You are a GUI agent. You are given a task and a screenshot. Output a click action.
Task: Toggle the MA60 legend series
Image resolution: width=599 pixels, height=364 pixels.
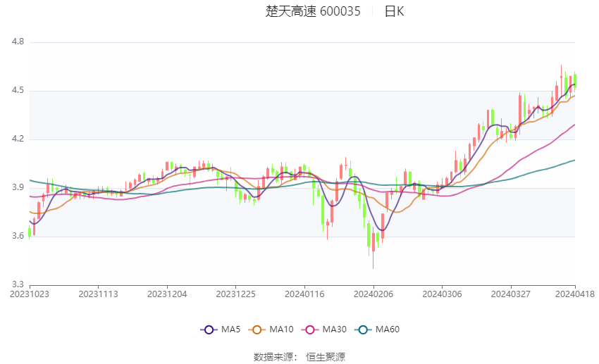click(x=377, y=330)
